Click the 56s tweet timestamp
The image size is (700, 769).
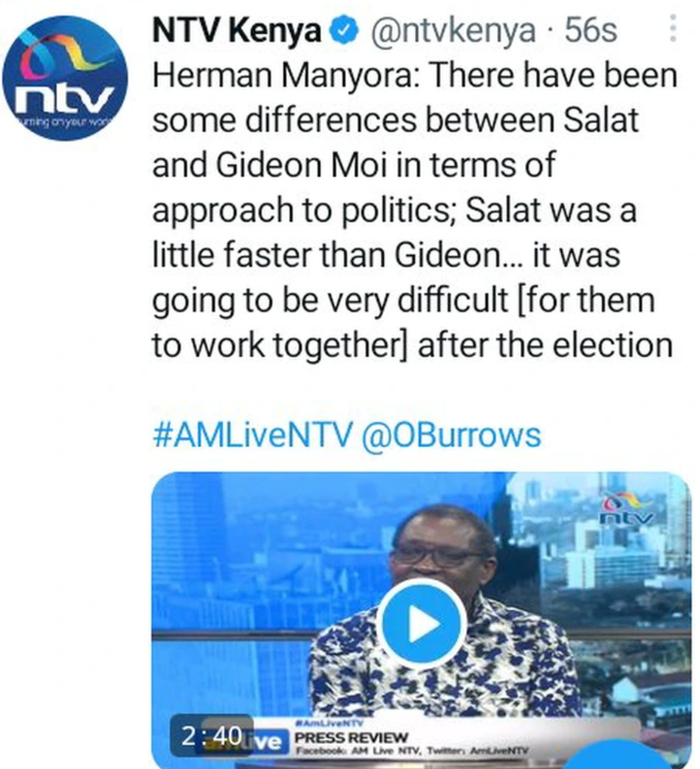point(590,30)
